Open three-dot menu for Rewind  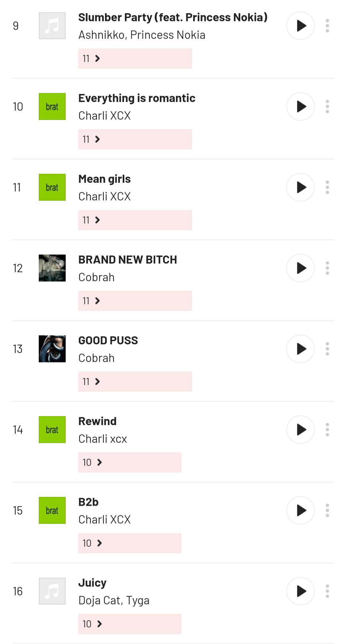pyautogui.click(x=327, y=430)
